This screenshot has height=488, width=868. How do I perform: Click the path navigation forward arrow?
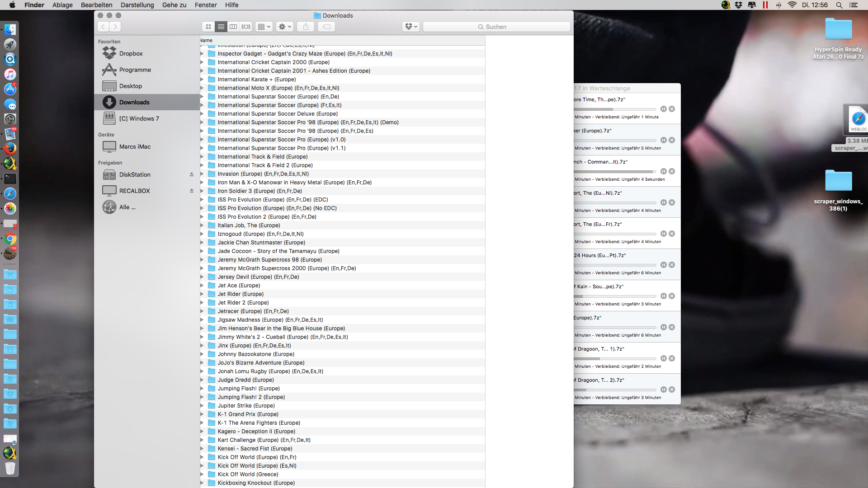(x=115, y=26)
